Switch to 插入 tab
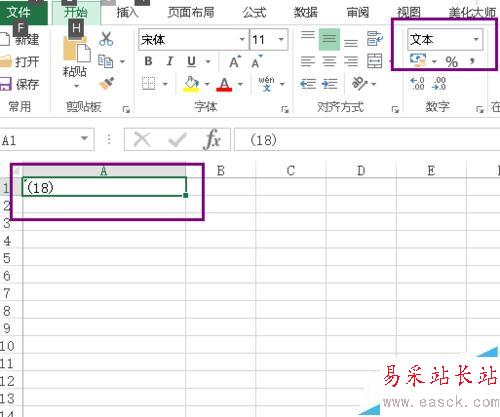The height and width of the screenshot is (417, 500). click(128, 13)
